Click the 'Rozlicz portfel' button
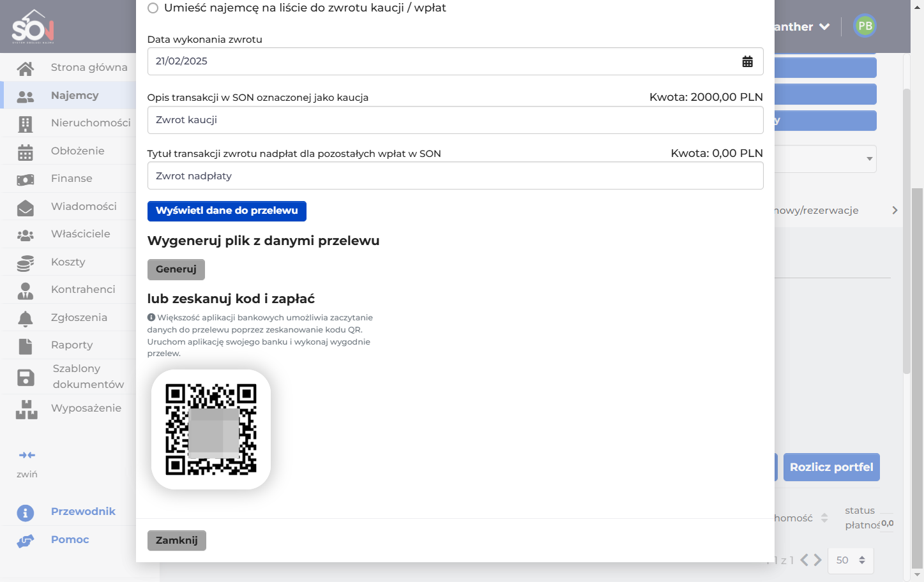 tap(831, 467)
